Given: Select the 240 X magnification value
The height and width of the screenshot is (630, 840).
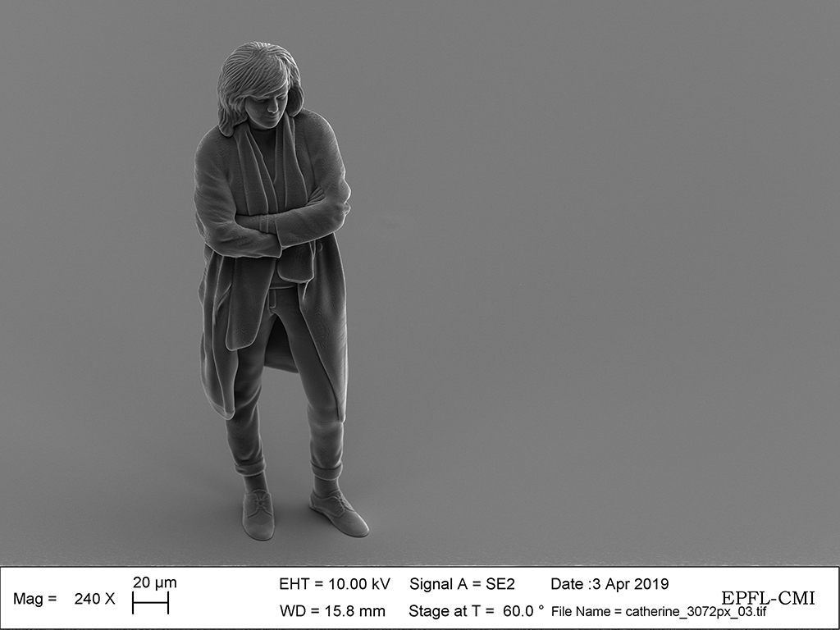Looking at the screenshot, I should (x=94, y=599).
